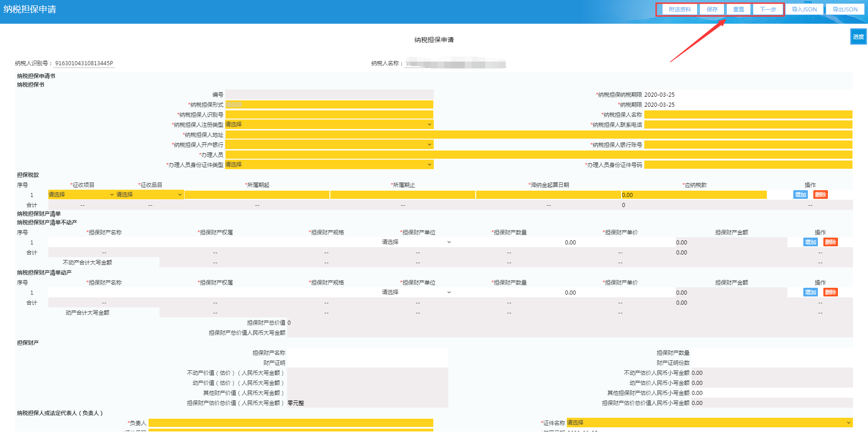This screenshot has height=436, width=868.
Task: Click 增加 in the 担保税款 row
Action: pyautogui.click(x=800, y=195)
